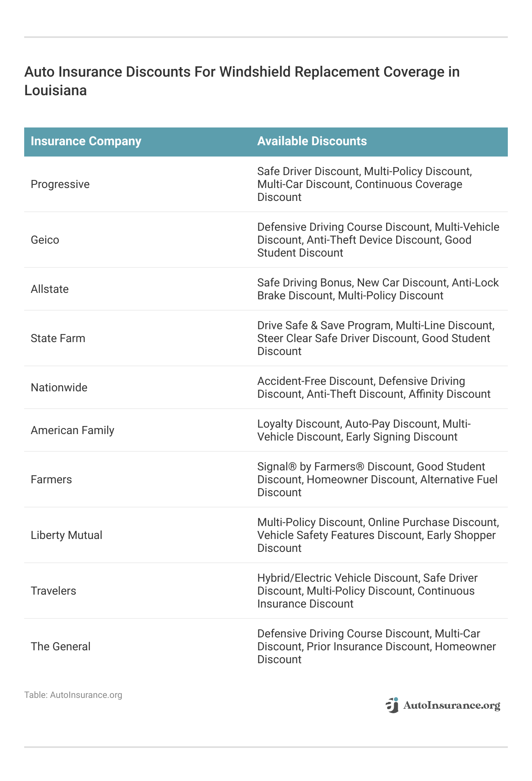Select the Progressive company name

point(60,184)
